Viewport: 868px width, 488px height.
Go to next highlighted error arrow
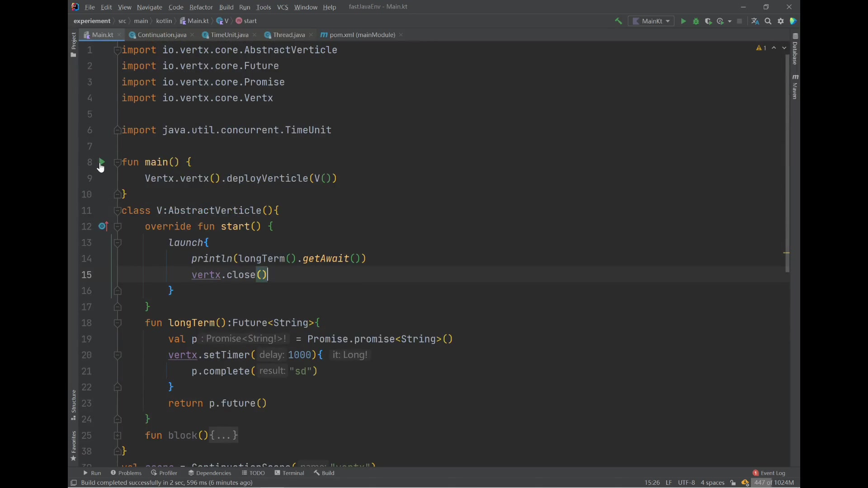(784, 48)
